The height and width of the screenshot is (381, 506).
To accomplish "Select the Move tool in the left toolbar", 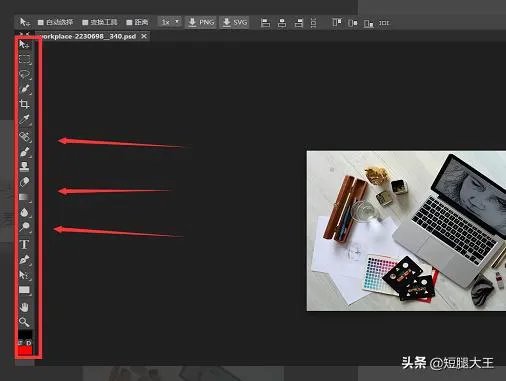I will (x=24, y=44).
